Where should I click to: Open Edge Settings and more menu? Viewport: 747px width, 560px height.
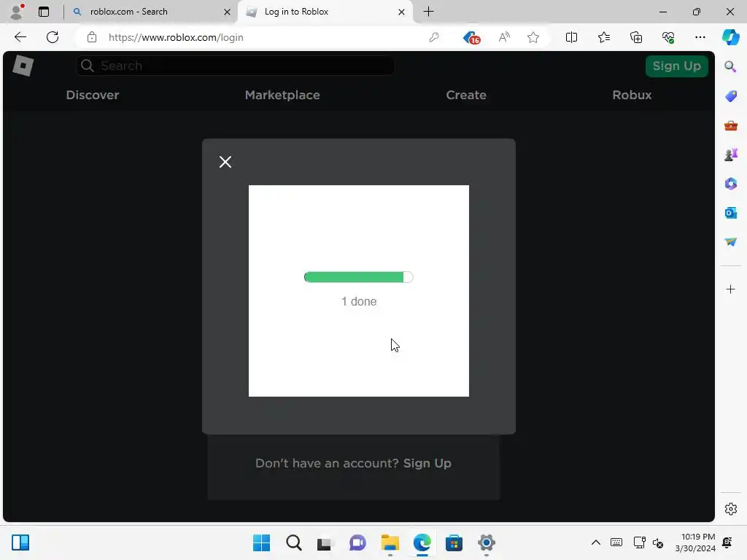700,37
